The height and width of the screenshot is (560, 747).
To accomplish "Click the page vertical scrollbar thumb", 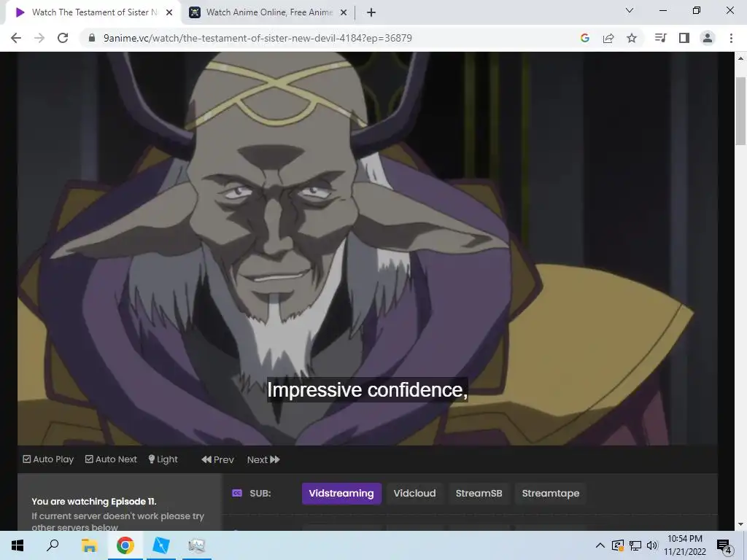I will [x=740, y=111].
